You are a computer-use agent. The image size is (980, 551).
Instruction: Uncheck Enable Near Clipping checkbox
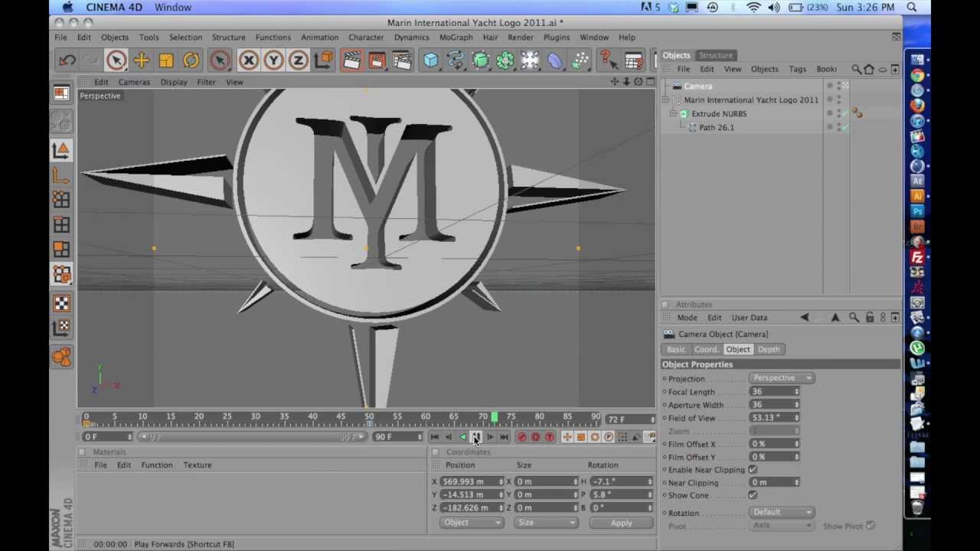click(753, 470)
